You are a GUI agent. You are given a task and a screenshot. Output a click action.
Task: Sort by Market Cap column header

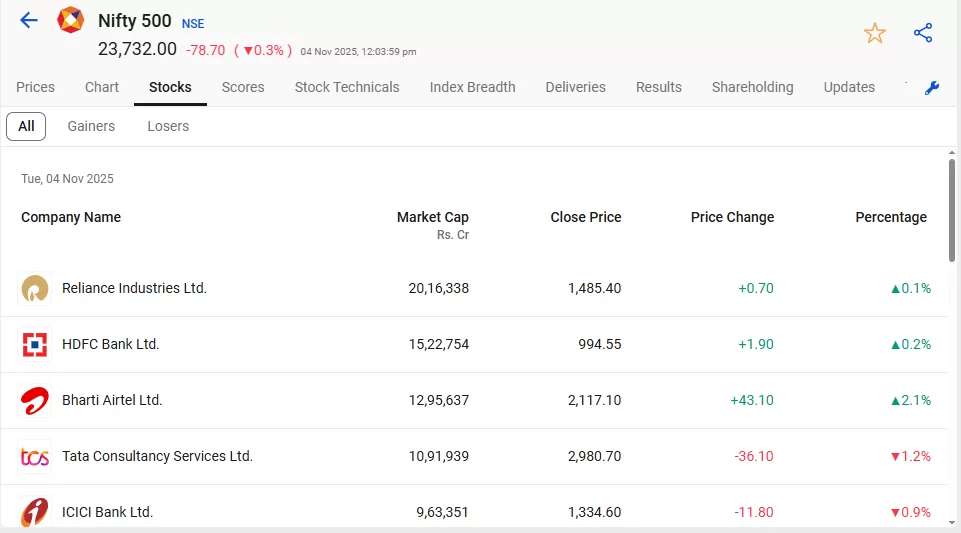[433, 217]
